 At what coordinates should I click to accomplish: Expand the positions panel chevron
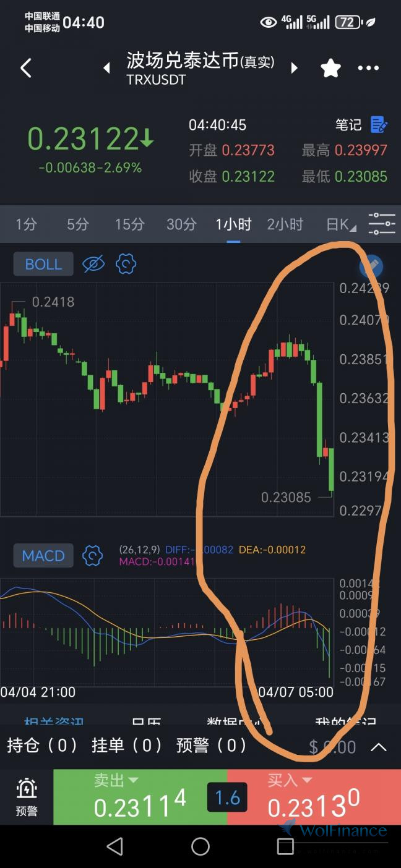(378, 747)
